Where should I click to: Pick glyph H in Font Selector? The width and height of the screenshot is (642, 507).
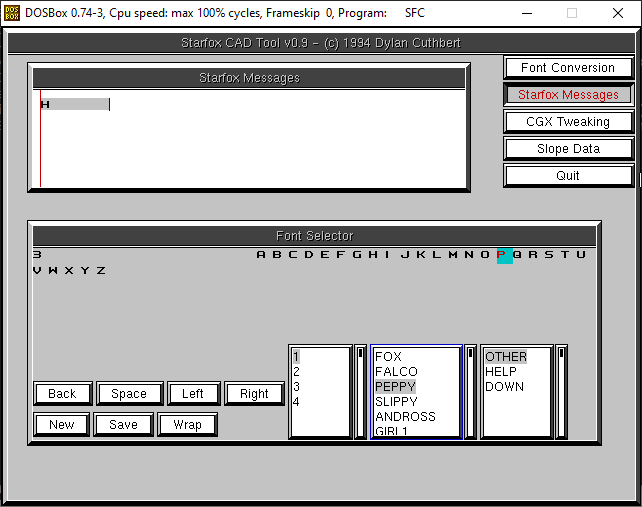click(373, 255)
